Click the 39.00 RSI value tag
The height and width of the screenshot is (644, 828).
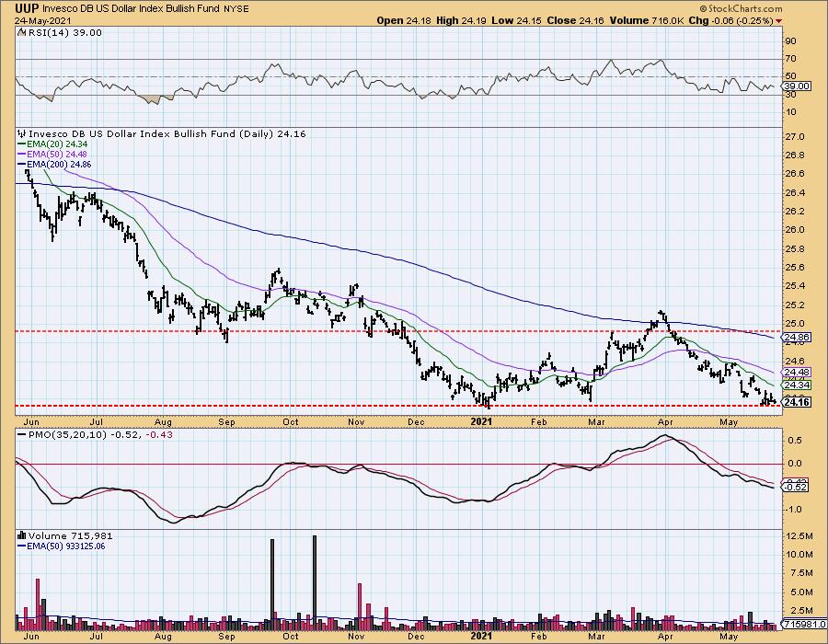pyautogui.click(x=797, y=86)
